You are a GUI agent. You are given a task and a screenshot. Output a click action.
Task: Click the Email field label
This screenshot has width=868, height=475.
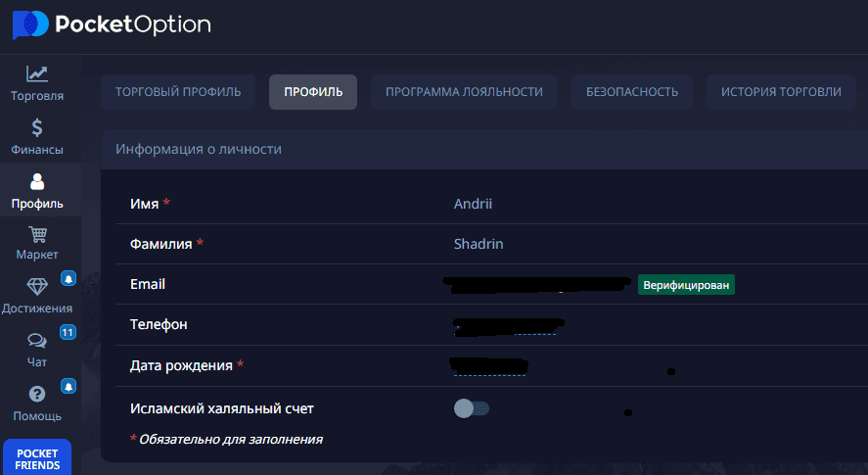click(x=148, y=284)
